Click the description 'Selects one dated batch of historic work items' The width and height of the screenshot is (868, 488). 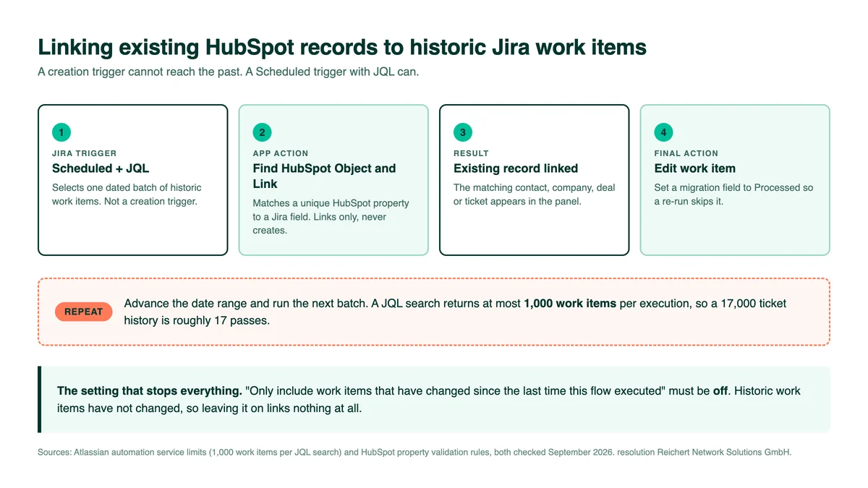pos(127,194)
